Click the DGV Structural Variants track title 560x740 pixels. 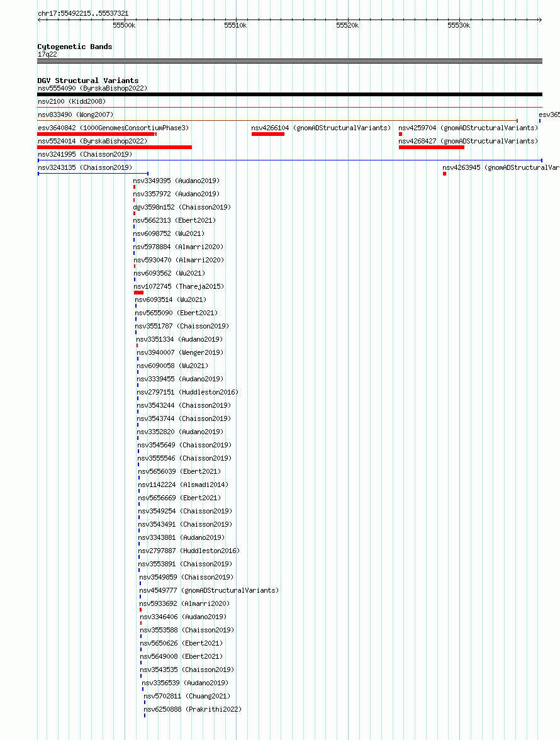(x=88, y=81)
